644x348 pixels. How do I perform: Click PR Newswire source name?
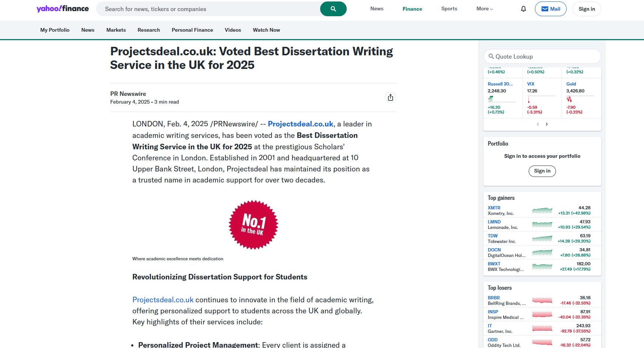(x=128, y=94)
